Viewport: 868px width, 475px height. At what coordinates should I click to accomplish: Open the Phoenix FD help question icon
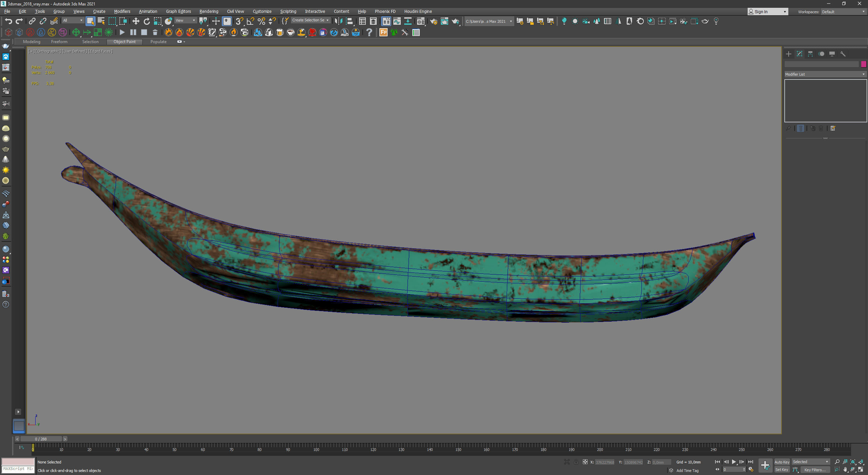[369, 33]
